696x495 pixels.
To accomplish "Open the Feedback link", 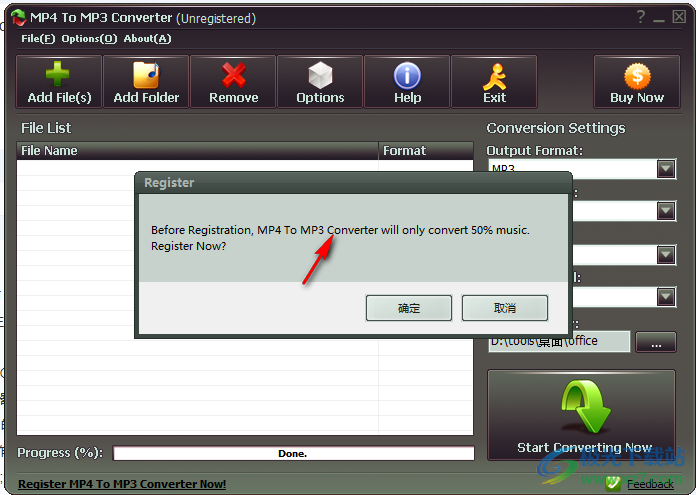I will (x=650, y=484).
